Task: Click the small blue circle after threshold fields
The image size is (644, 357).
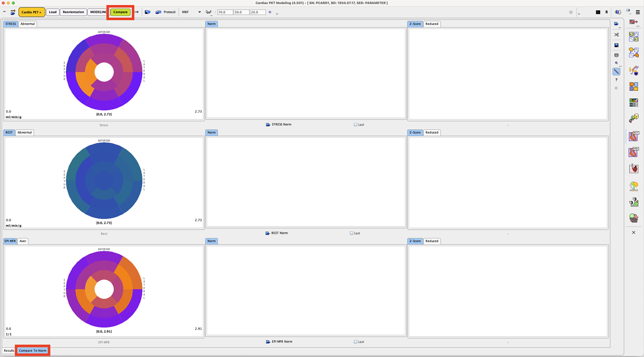Action: tap(270, 12)
